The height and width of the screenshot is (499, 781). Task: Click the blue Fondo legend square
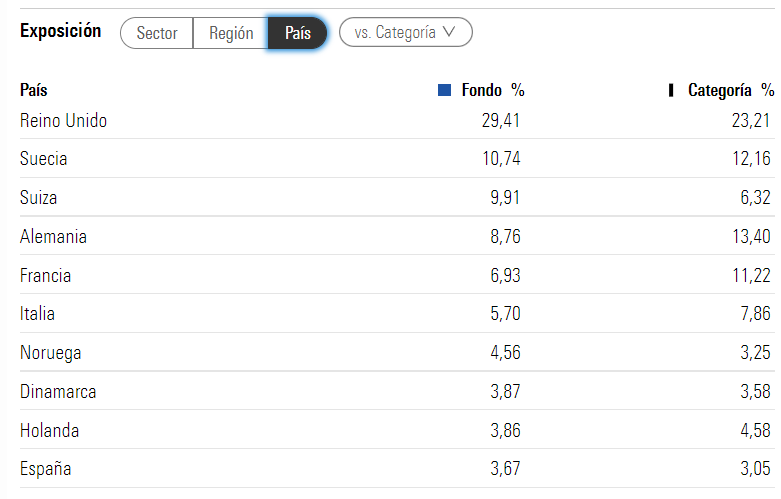pyautogui.click(x=444, y=90)
